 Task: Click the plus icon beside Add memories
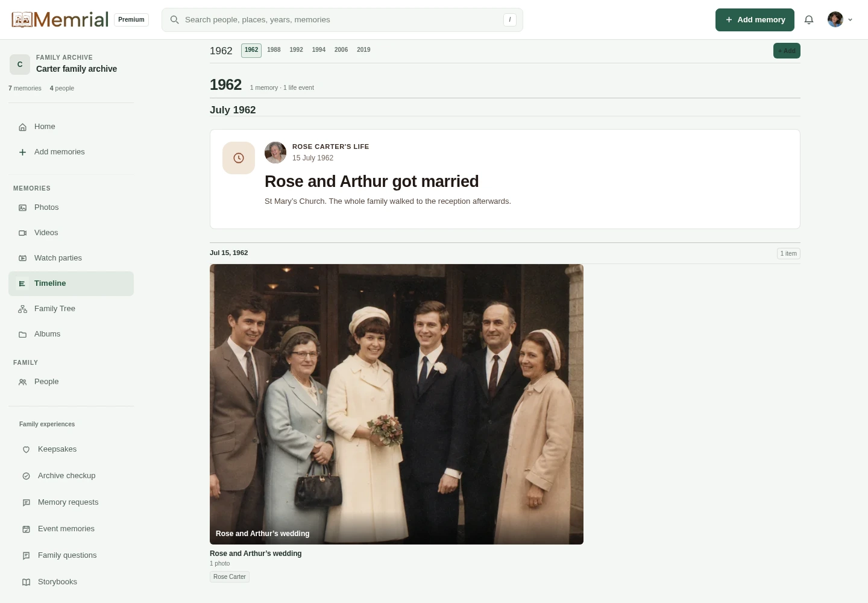[22, 152]
